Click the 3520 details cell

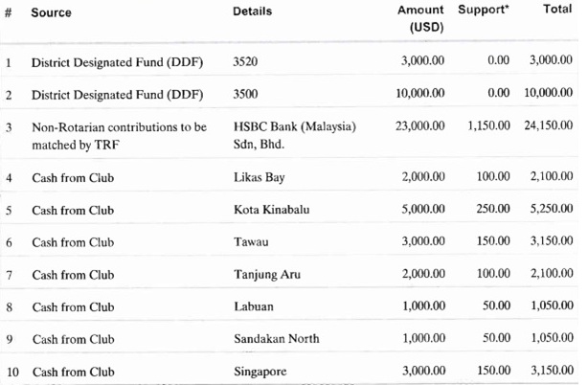point(246,60)
